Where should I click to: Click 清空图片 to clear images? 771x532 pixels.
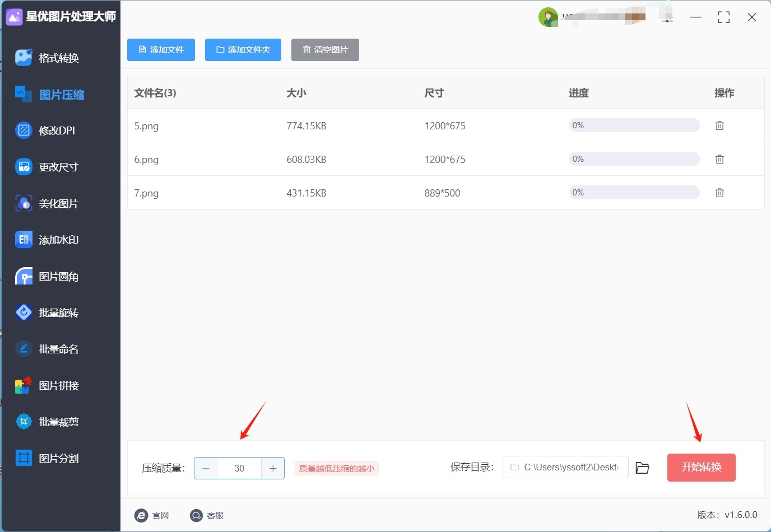click(325, 50)
